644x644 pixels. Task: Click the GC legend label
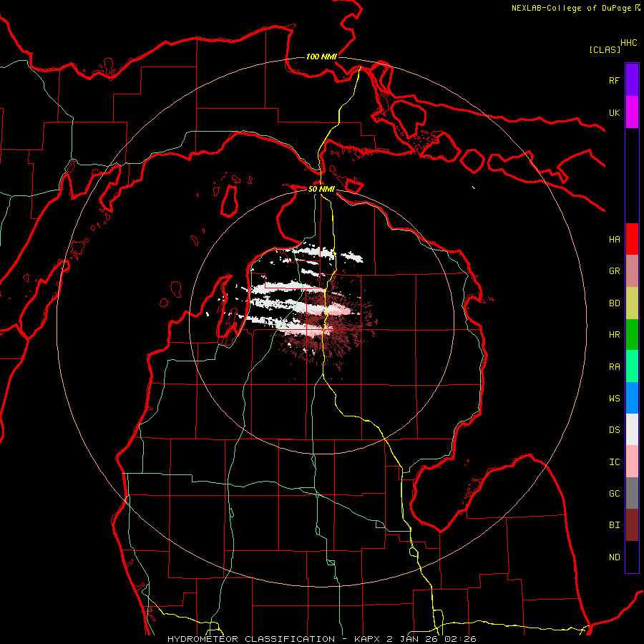coord(614,494)
